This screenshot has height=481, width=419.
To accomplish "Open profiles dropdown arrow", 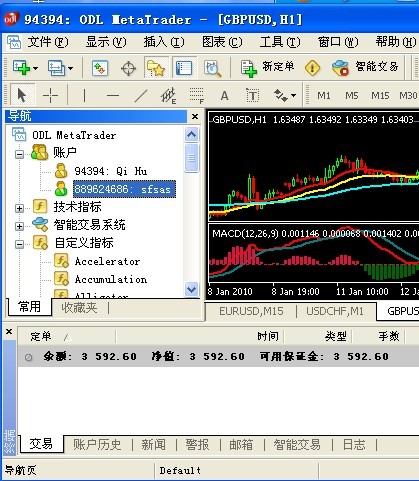I will (x=70, y=68).
